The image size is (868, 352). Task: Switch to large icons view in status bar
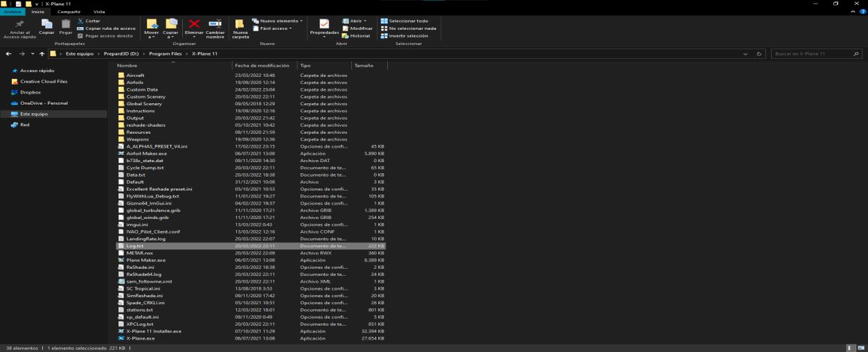pyautogui.click(x=861, y=348)
